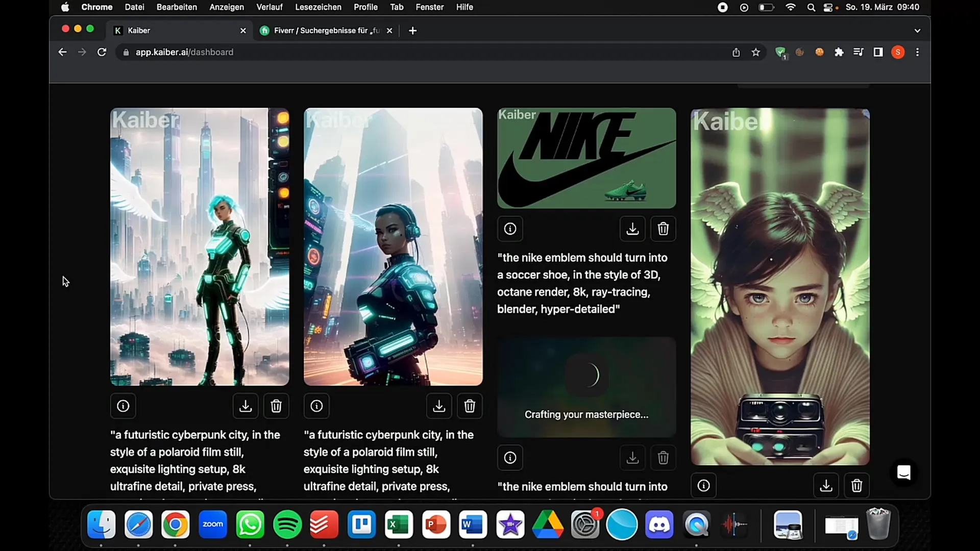This screenshot has width=980, height=551.
Task: Open Chrome profile avatar S
Action: 898,52
